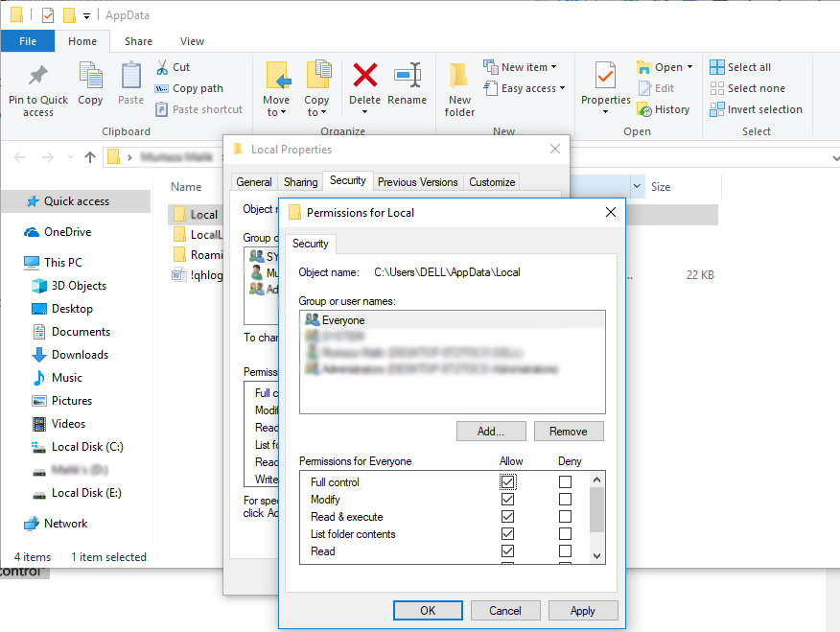Click the Select none icon

[717, 88]
